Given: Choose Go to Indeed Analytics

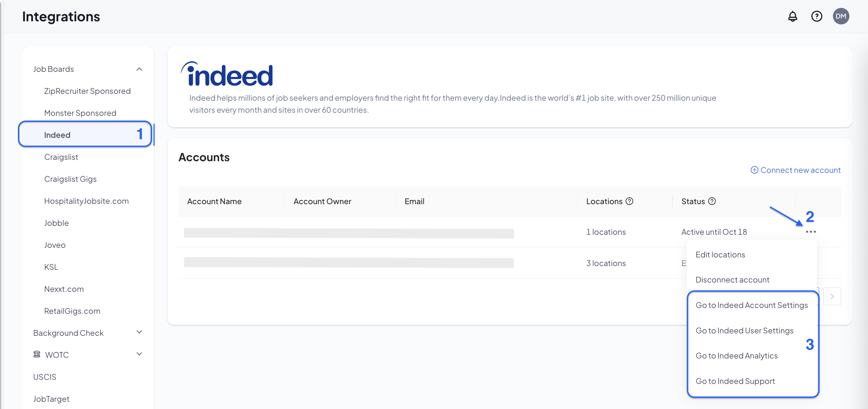Looking at the screenshot, I should tap(736, 356).
